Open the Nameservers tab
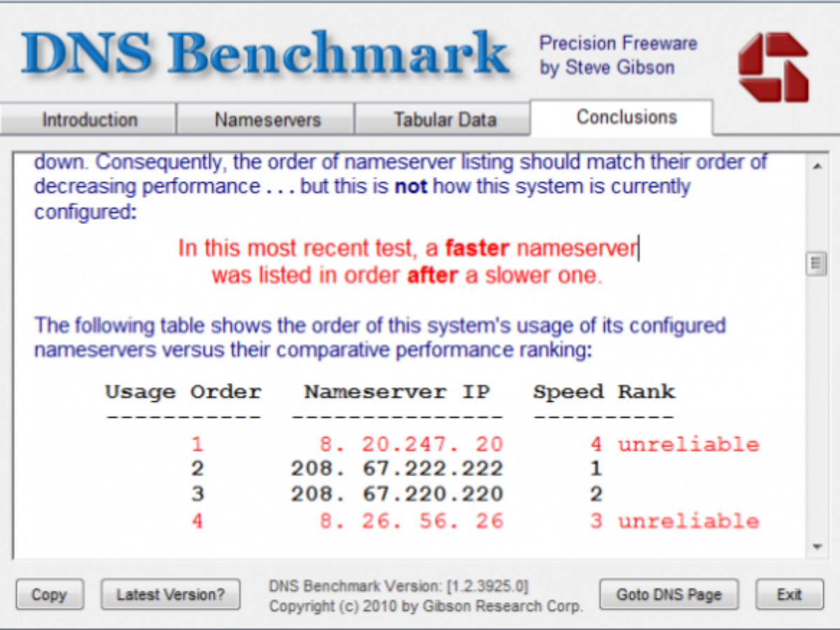840x630 pixels. [267, 119]
